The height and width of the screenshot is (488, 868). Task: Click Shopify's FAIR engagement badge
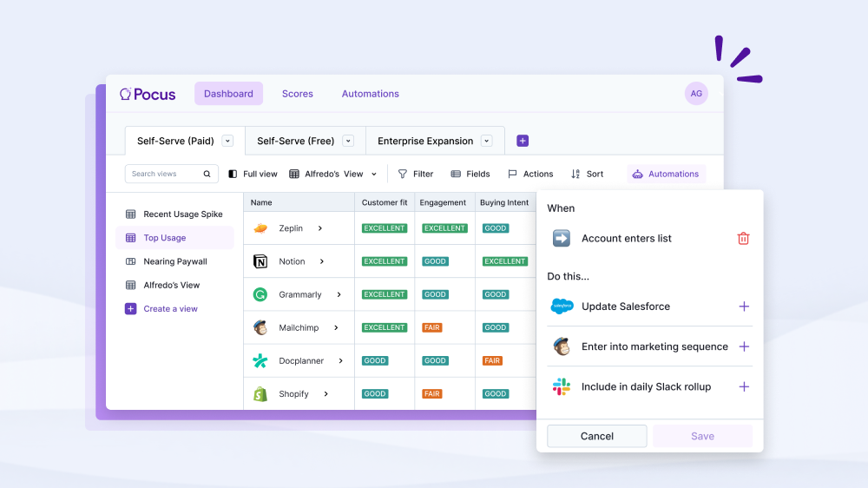coord(431,394)
